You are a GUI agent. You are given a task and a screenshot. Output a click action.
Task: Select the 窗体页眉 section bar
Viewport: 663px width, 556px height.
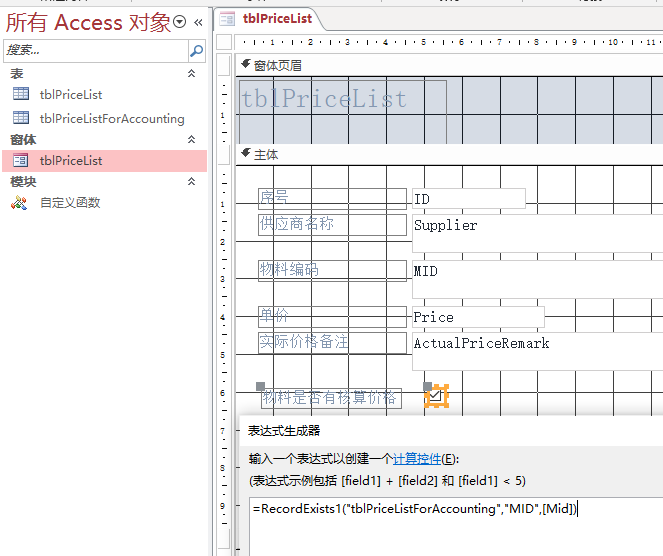point(449,66)
